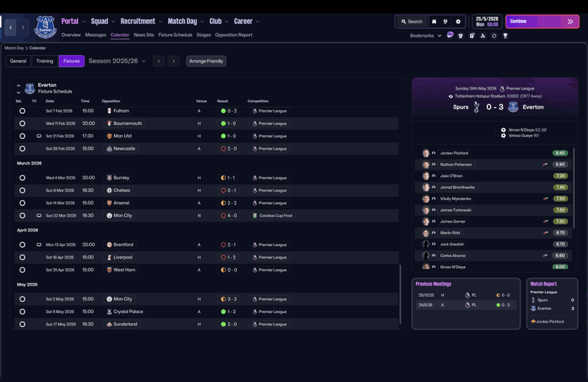Select the Arsenal fixture radio button
The width and height of the screenshot is (588, 382).
[x=23, y=203]
